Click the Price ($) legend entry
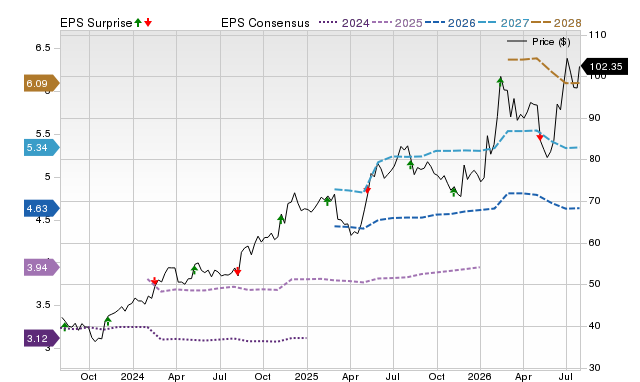Image resolution: width=640 pixels, height=382 pixels. coord(538,42)
